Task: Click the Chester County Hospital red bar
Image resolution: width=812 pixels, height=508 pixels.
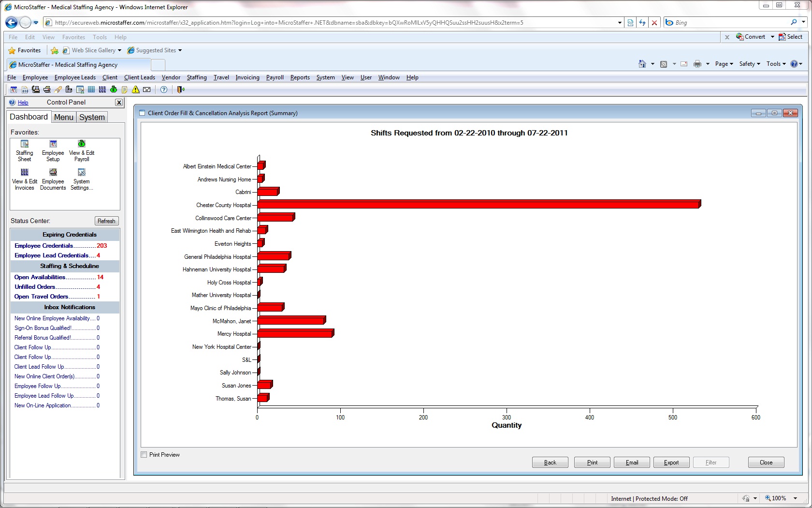Action: (x=478, y=205)
